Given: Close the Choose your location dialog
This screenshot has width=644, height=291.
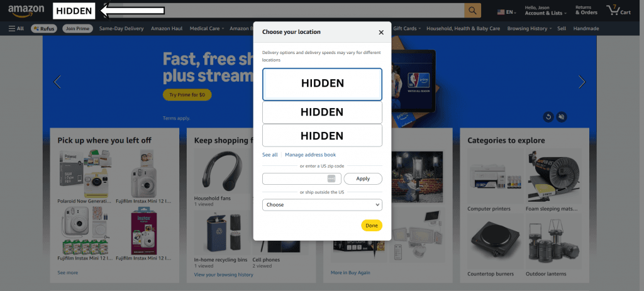Looking at the screenshot, I should click(381, 33).
